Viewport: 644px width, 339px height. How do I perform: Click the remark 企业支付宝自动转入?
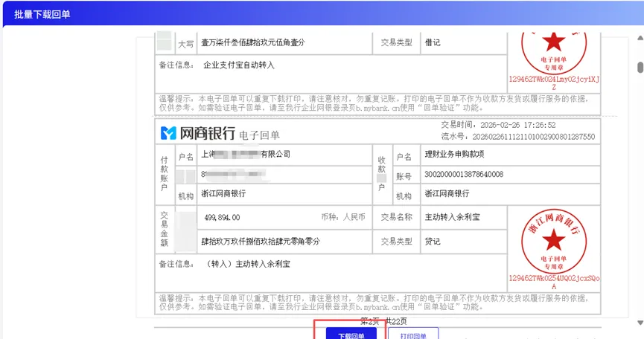239,65
